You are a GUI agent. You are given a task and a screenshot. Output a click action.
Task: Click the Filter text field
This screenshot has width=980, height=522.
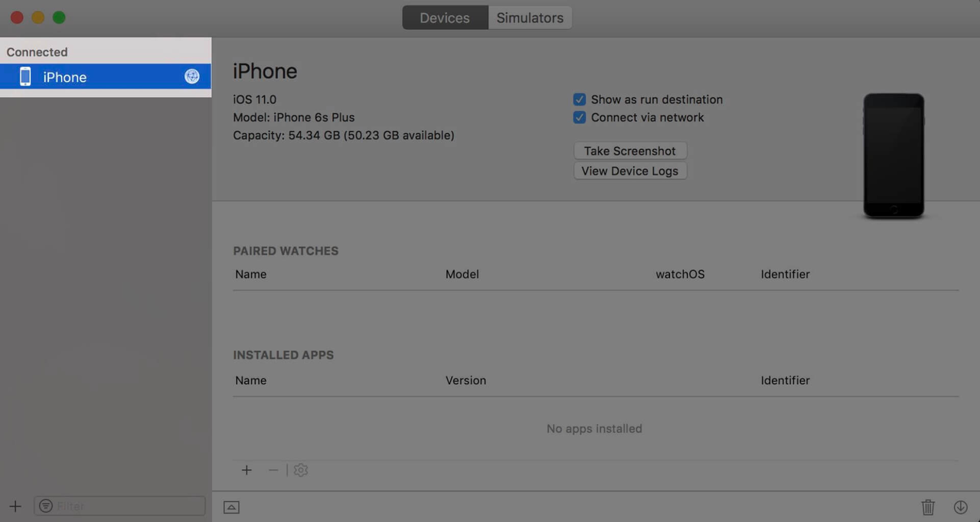pos(120,506)
